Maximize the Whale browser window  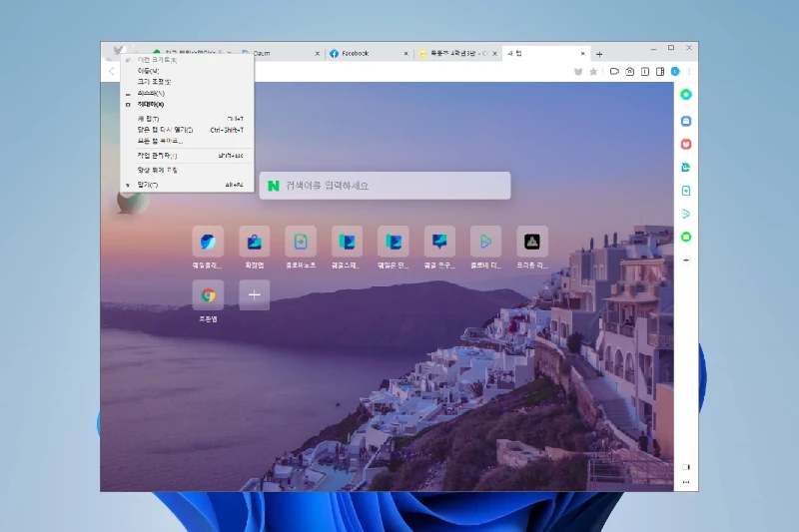pos(671,48)
